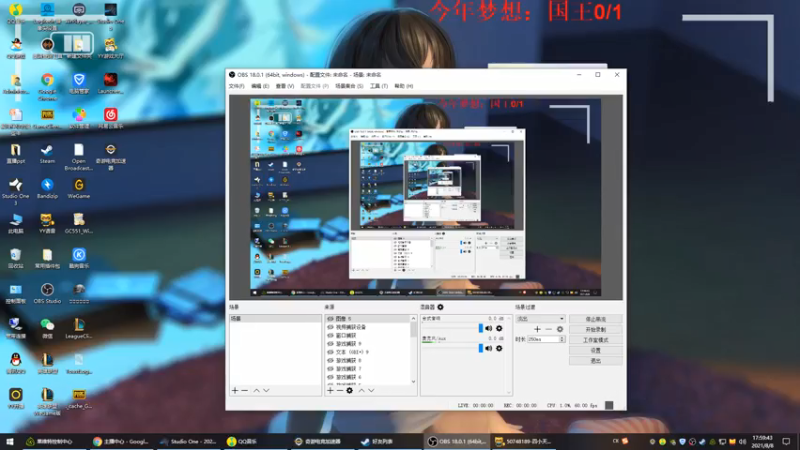Screen dimensions: 800x450
Task: Hide the 文本 (GDI+) 9 source
Action: (x=330, y=352)
